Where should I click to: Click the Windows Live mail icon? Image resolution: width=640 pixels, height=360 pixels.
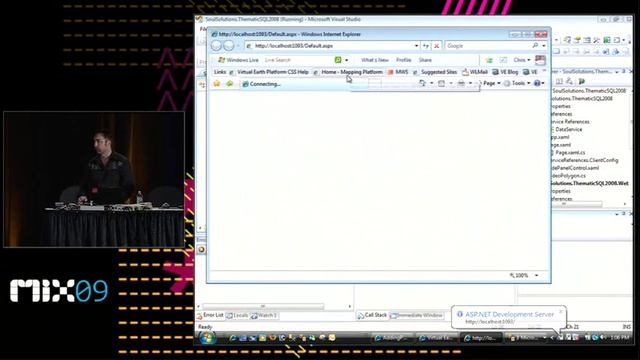click(503, 60)
